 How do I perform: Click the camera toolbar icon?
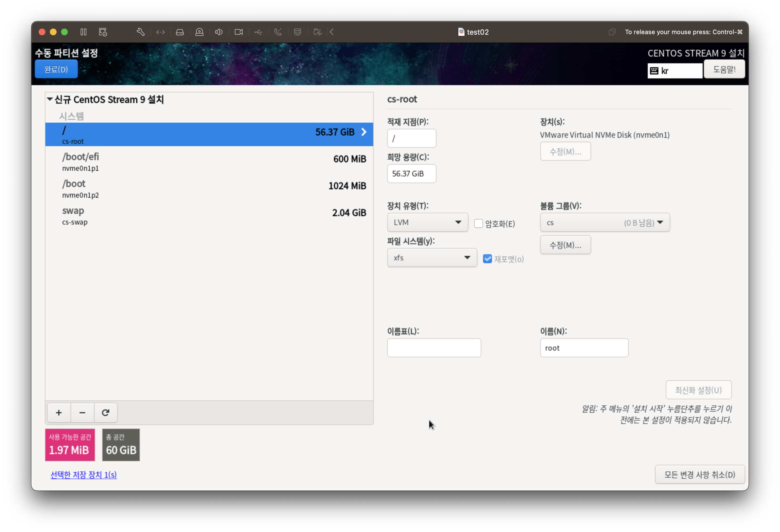[239, 32]
